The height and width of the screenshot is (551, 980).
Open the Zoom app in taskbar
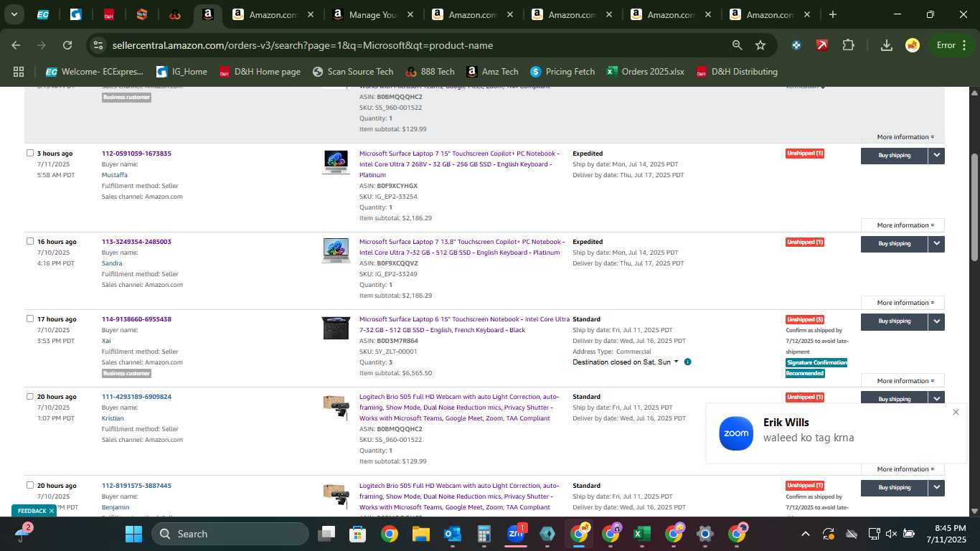coord(516,534)
